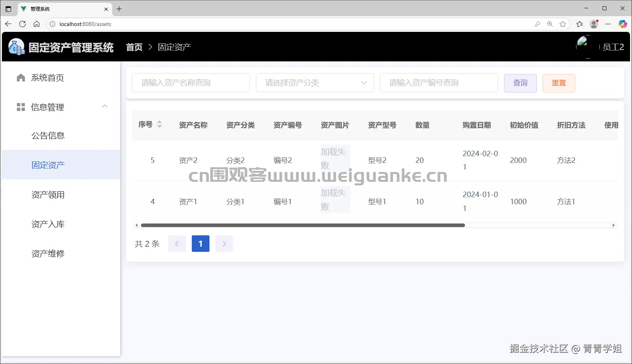Image resolution: width=632 pixels, height=364 pixels.
Task: Open the 请选择资产分类 dropdown
Action: [315, 83]
